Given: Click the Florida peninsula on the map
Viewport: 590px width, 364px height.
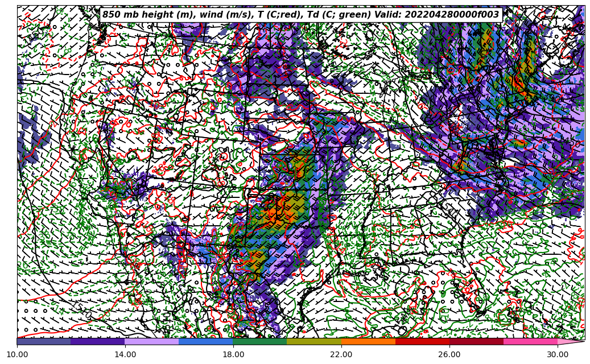Looking at the screenshot, I should click(x=473, y=296).
